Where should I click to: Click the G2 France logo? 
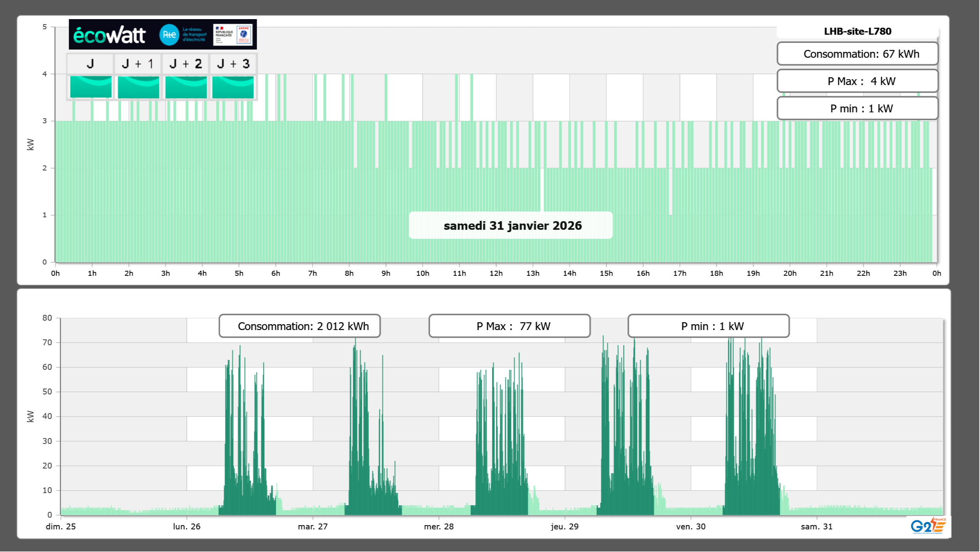point(928,526)
